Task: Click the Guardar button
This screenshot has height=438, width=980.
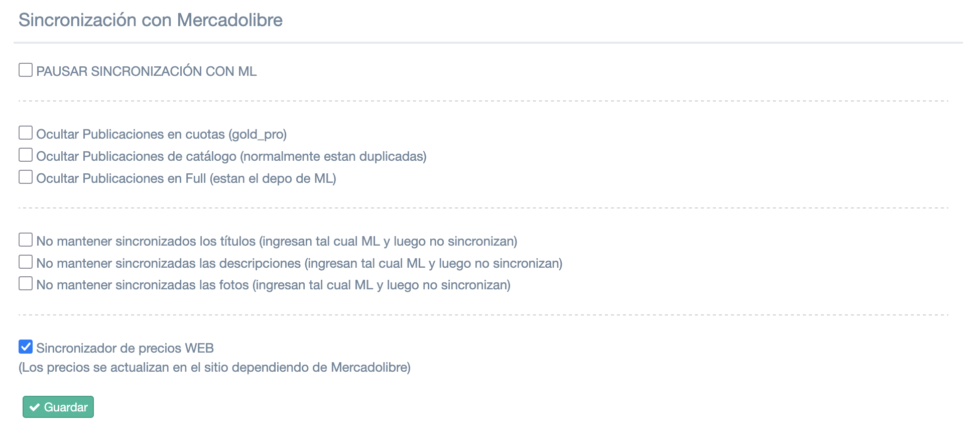Action: pos(58,407)
